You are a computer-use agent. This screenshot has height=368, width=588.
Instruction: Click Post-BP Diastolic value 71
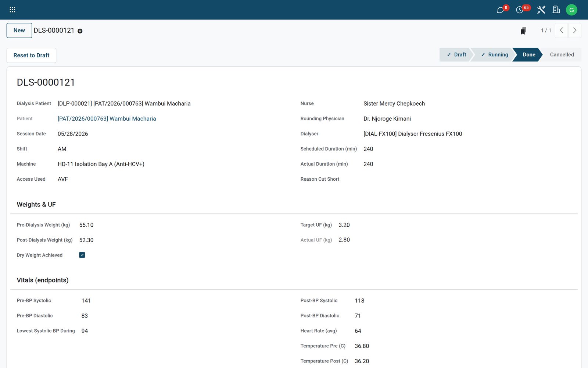(358, 316)
